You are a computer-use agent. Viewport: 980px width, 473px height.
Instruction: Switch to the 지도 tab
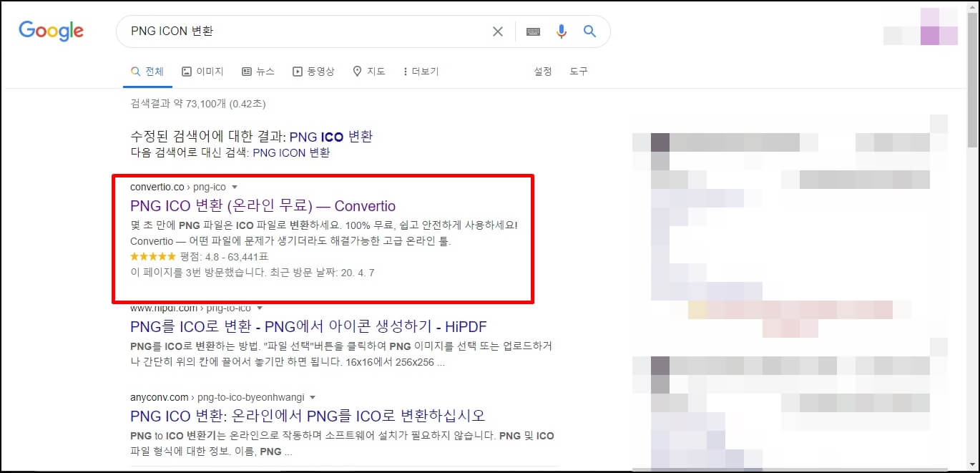(369, 72)
